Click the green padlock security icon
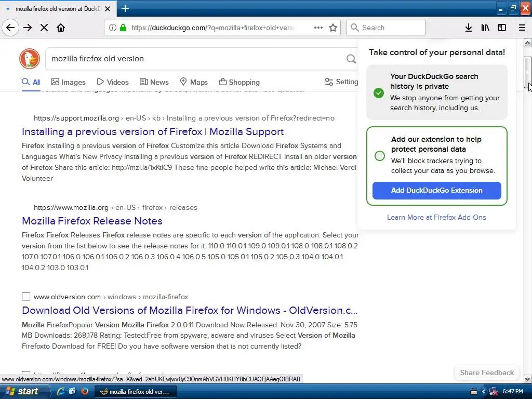The height and width of the screenshot is (399, 532). click(123, 28)
